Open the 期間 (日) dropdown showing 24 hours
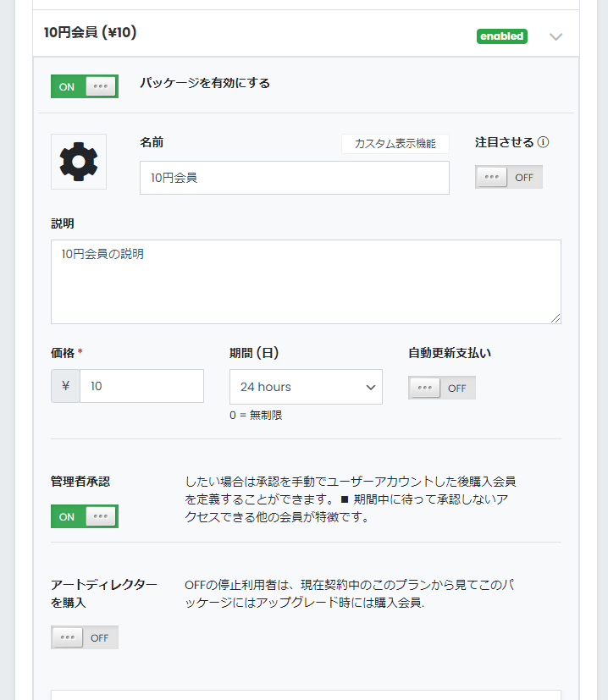The height and width of the screenshot is (700, 608). (306, 387)
